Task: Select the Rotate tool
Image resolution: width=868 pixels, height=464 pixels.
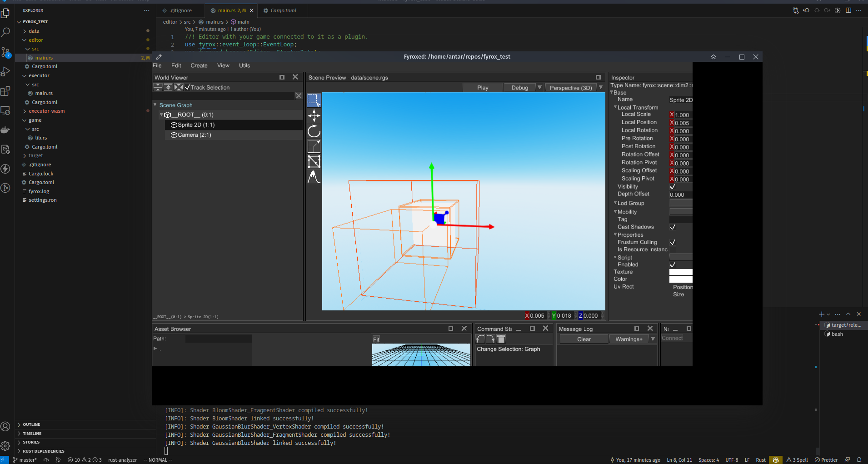Action: coord(314,131)
